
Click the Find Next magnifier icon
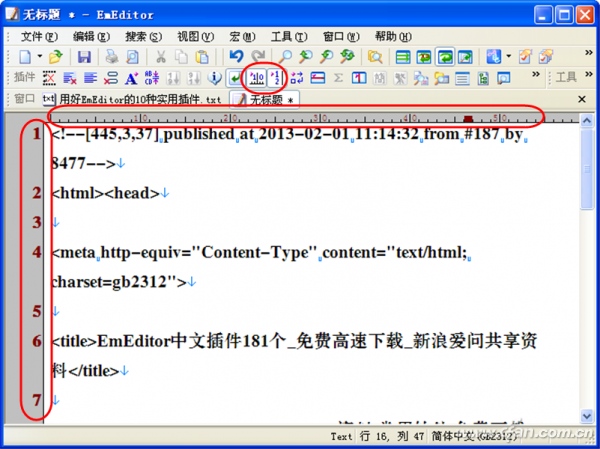pyautogui.click(x=306, y=57)
